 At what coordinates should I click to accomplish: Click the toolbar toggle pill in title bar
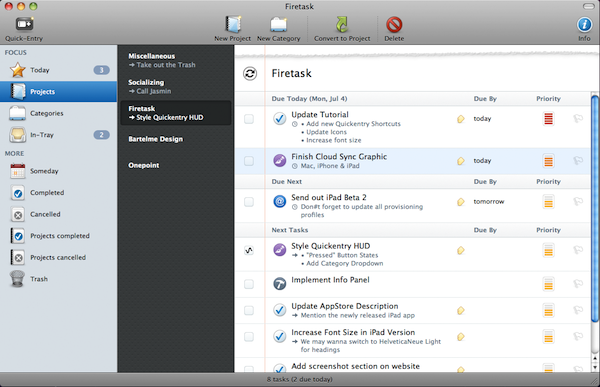588,6
